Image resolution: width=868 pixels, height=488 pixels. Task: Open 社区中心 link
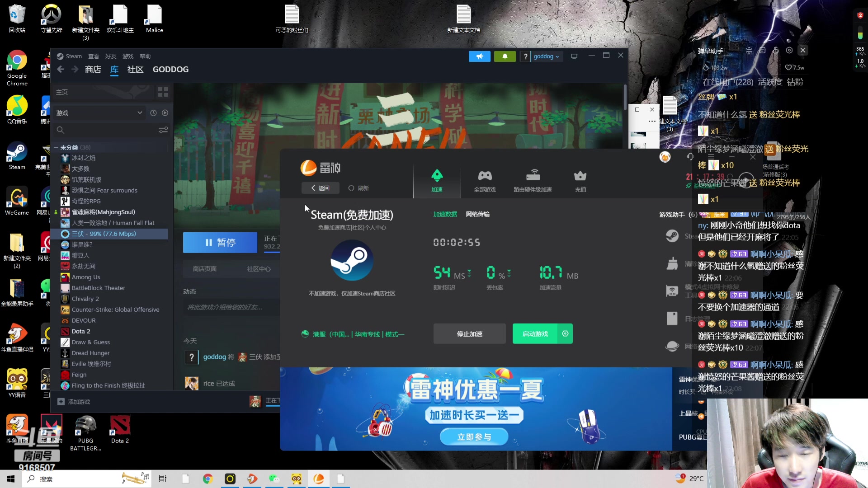(x=259, y=269)
